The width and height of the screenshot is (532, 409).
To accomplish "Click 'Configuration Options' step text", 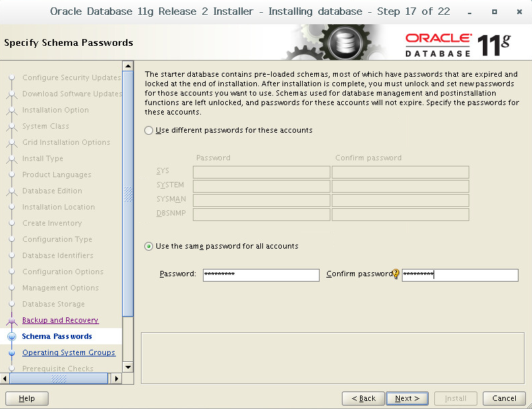I will (x=63, y=272).
